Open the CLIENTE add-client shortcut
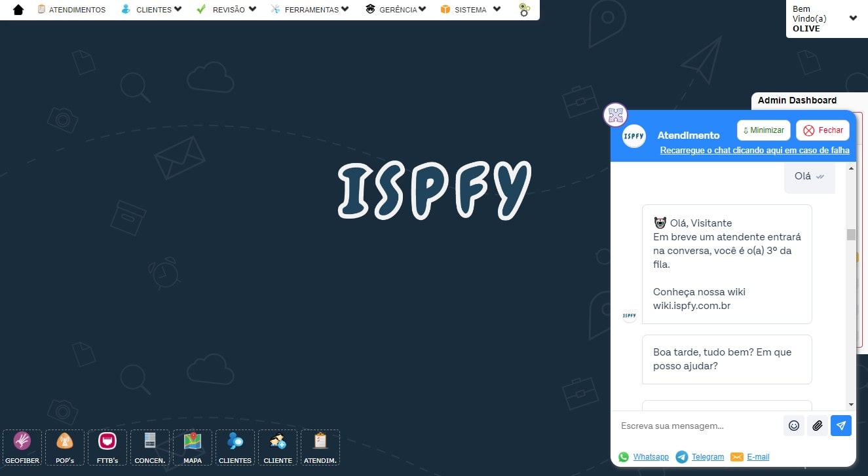 [278, 448]
